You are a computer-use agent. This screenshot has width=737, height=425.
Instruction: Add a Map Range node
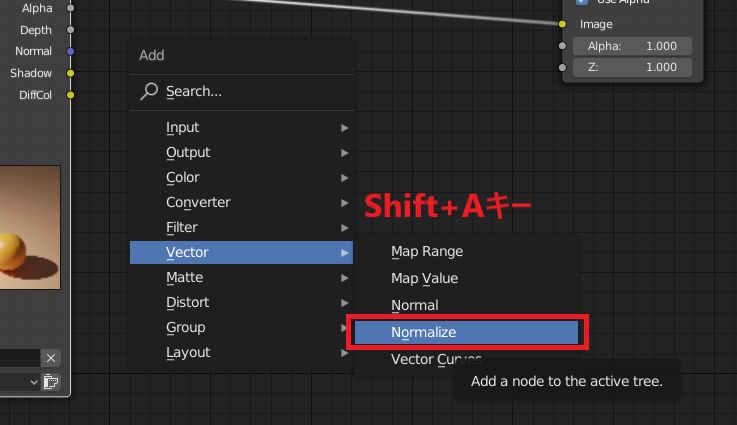point(466,252)
